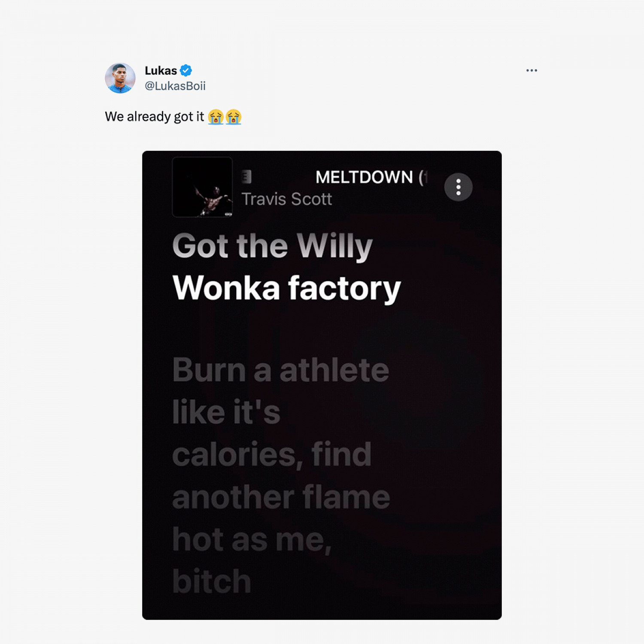
Task: Tap the dimmed calories, find lyric line
Action: pyautogui.click(x=272, y=455)
